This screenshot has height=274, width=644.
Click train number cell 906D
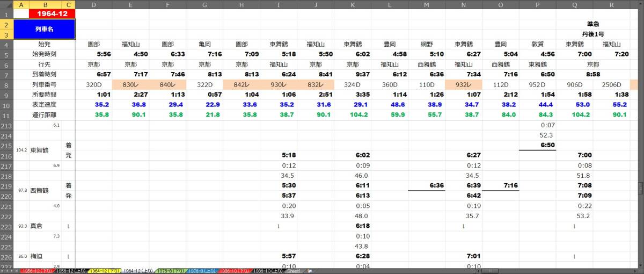point(574,84)
